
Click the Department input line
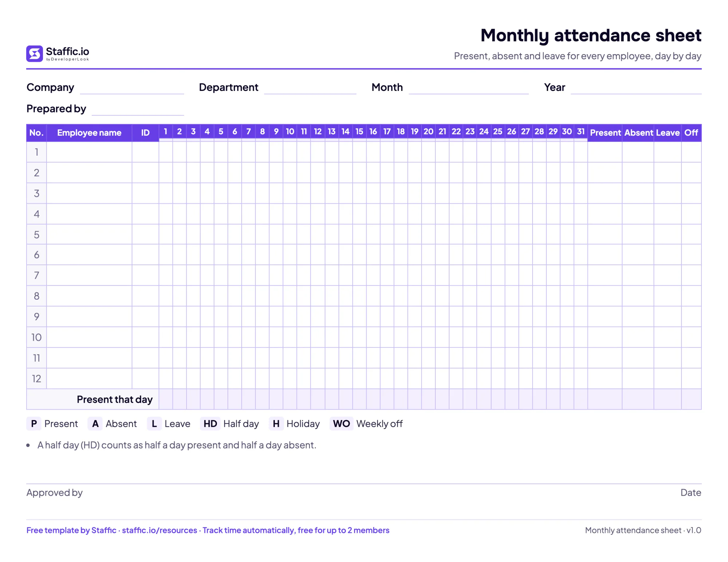(x=310, y=88)
